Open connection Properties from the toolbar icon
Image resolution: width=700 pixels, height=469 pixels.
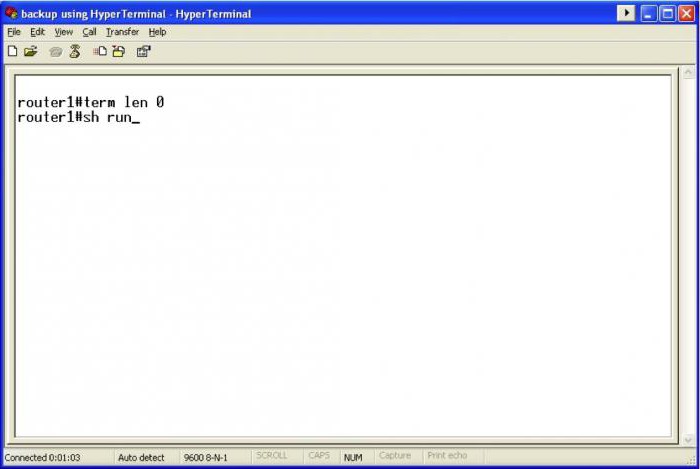(x=144, y=51)
